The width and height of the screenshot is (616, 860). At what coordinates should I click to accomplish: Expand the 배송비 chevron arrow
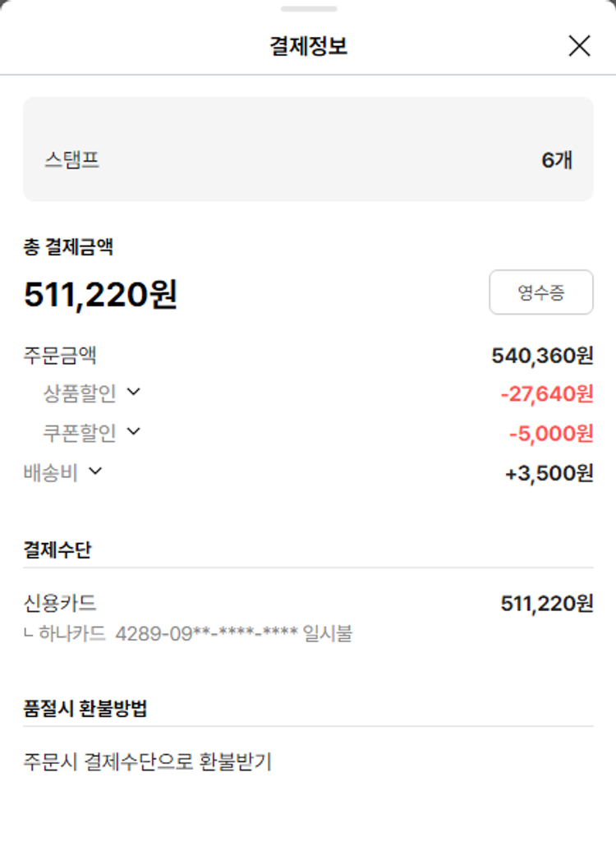(x=95, y=471)
